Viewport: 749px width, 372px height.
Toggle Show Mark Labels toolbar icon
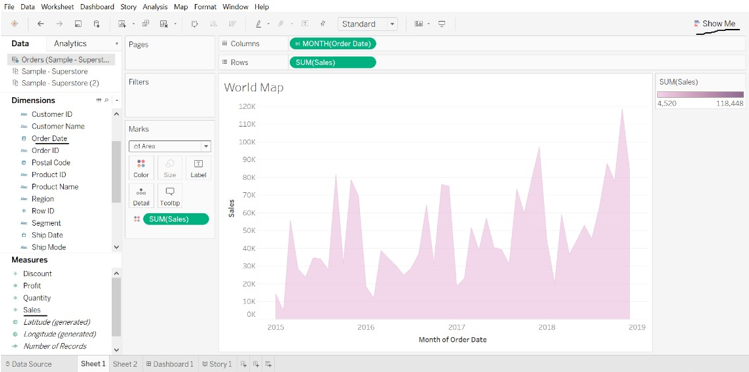pyautogui.click(x=305, y=24)
